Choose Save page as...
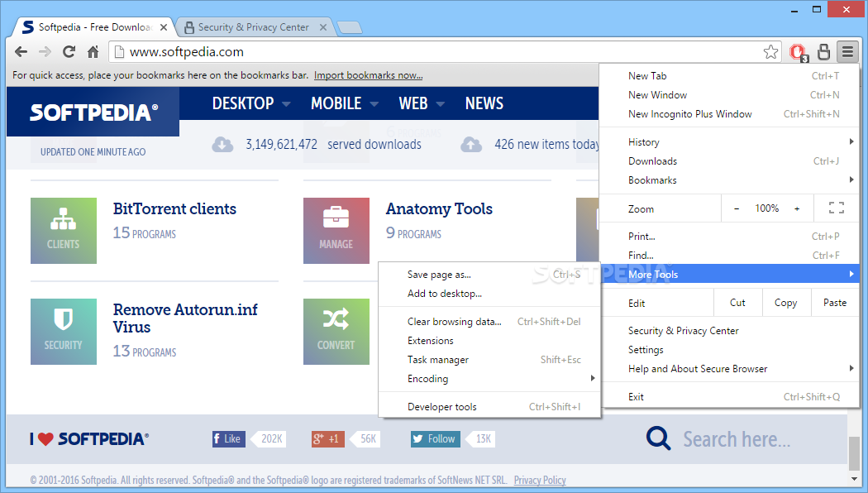Image resolution: width=868 pixels, height=493 pixels. 489,275
